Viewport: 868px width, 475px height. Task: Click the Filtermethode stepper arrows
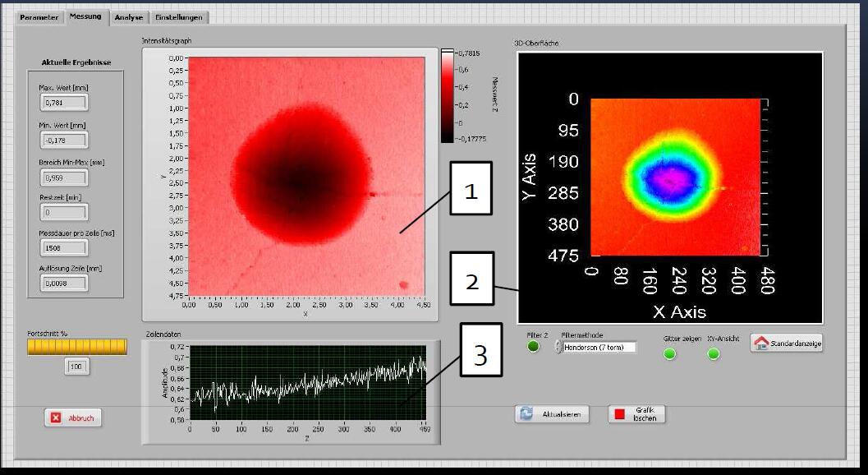pyautogui.click(x=558, y=347)
